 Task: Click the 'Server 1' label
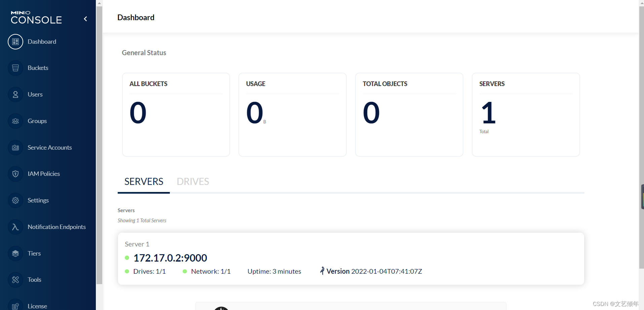[137, 244]
